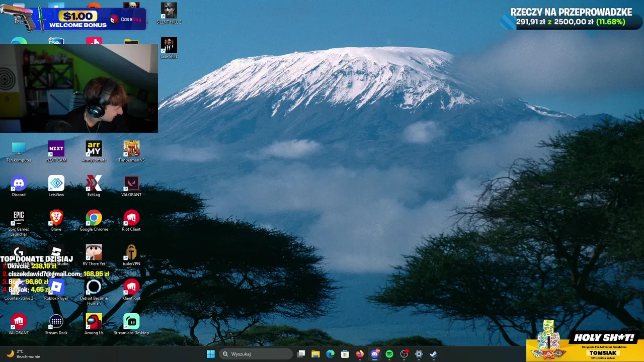Launch the tuxlerVPN desktop icon
Image resolution: width=644 pixels, height=362 pixels.
131,255
